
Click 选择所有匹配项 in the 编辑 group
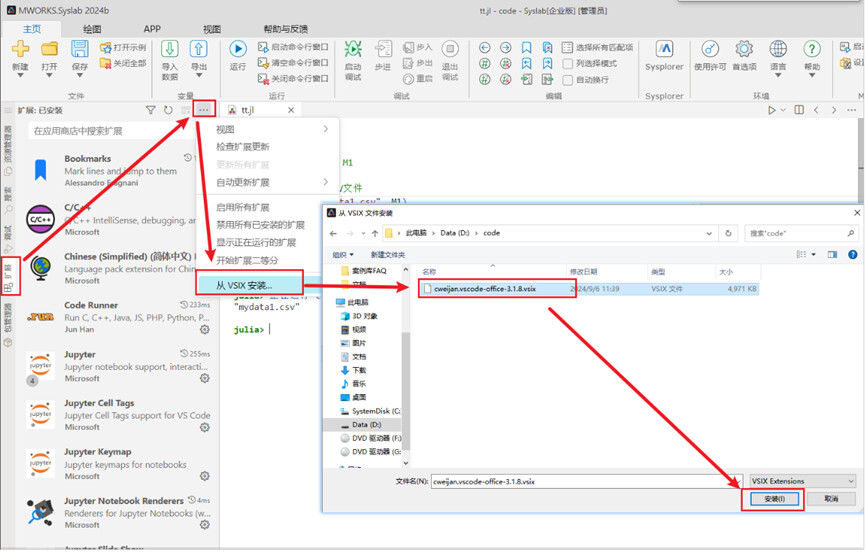coord(597,47)
